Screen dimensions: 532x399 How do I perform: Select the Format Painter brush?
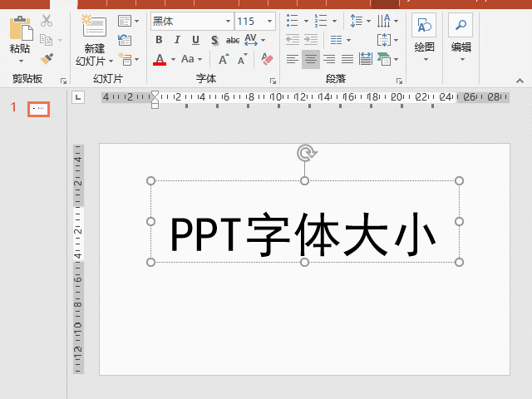click(x=47, y=59)
